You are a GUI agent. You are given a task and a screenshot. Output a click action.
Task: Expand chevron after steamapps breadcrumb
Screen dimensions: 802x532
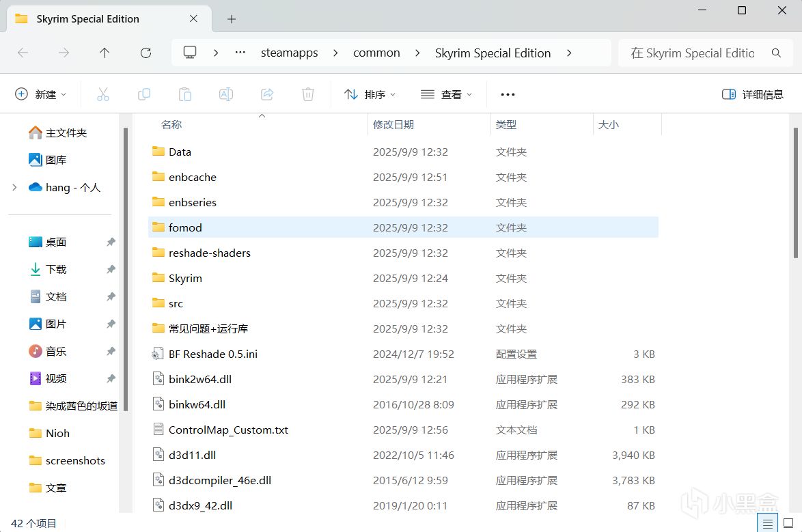[335, 53]
